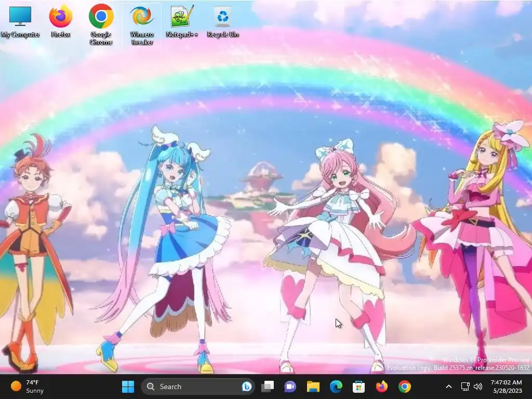Select the Firefox desktop shortcut
The image size is (532, 399).
tap(61, 21)
